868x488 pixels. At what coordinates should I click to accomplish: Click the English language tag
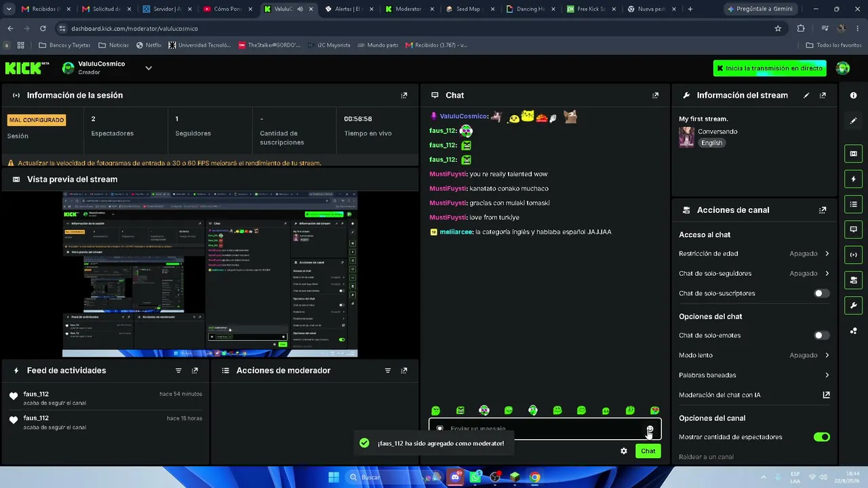coord(711,143)
